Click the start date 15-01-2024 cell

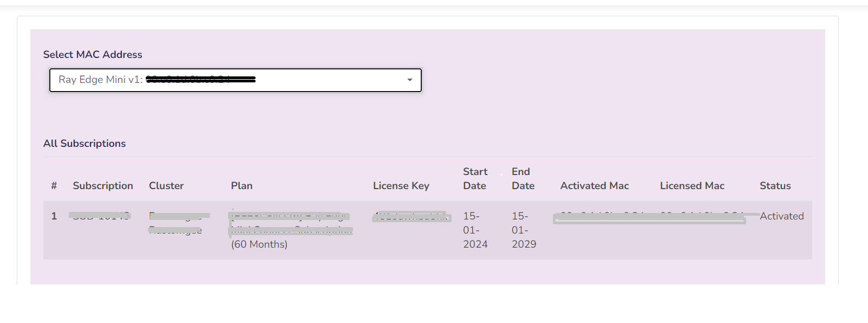click(475, 230)
